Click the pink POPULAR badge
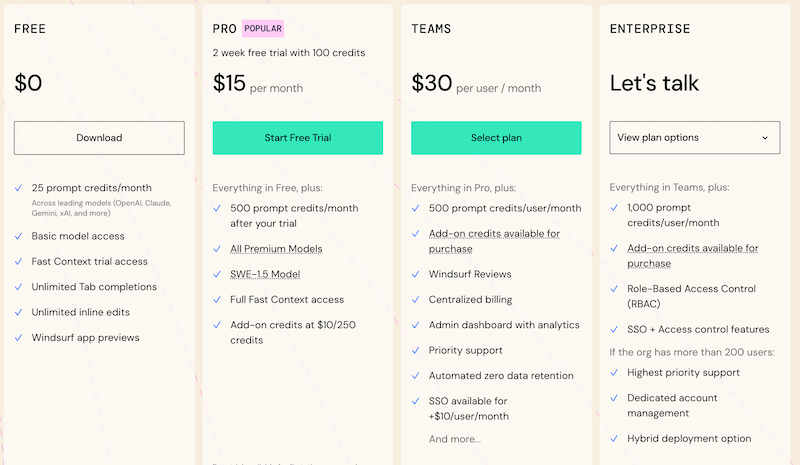 (263, 29)
